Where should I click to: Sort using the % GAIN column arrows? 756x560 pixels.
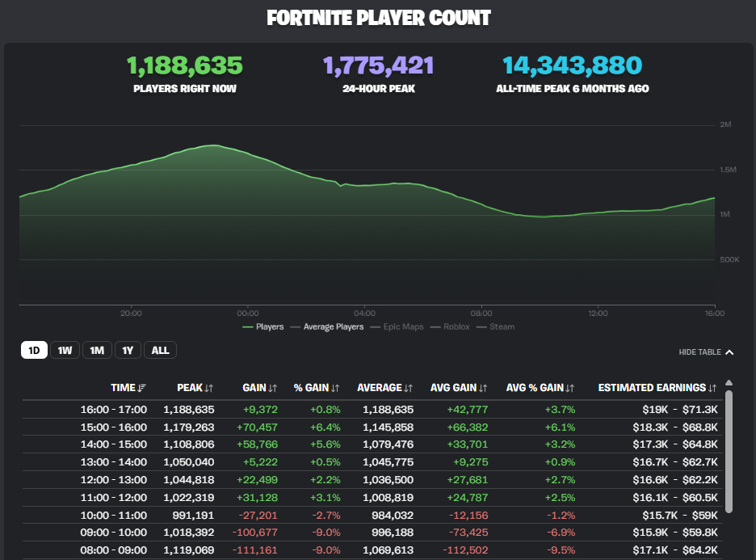[x=335, y=388]
